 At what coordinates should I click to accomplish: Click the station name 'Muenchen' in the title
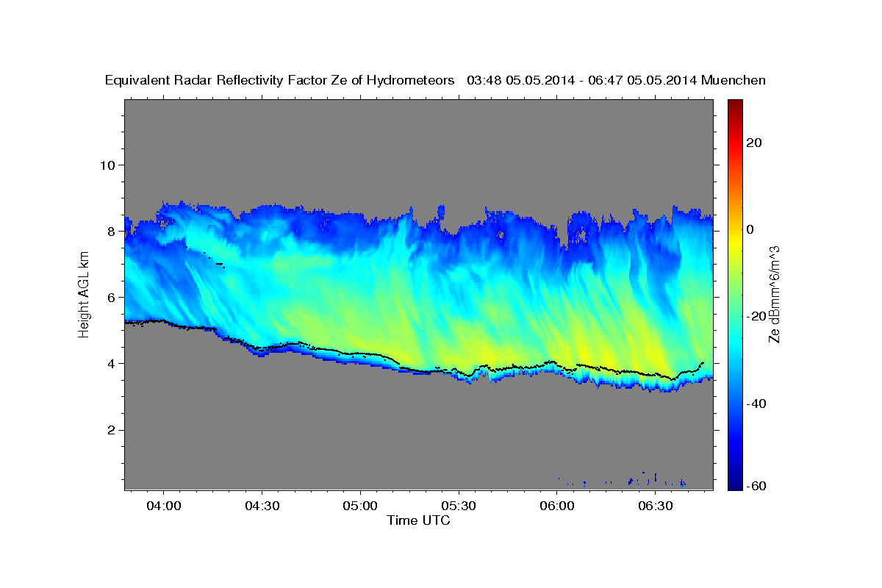(734, 81)
